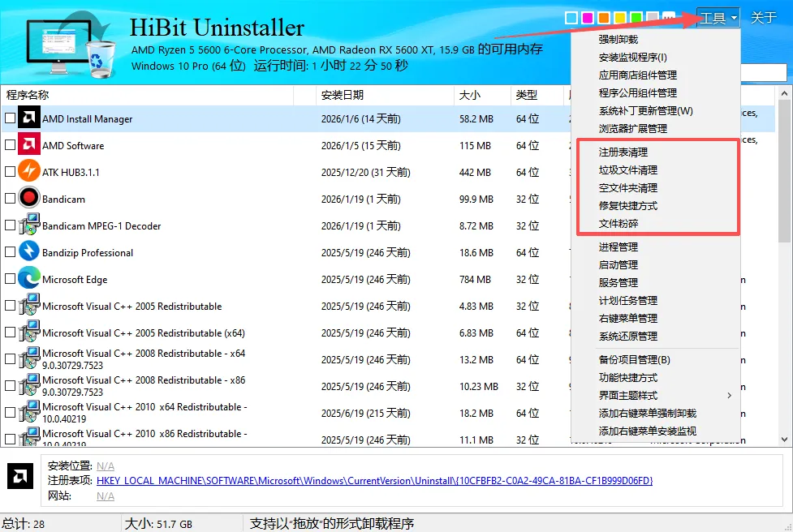Click the AMD icon in the bottom details panel
The height and width of the screenshot is (532, 793).
coord(20,476)
